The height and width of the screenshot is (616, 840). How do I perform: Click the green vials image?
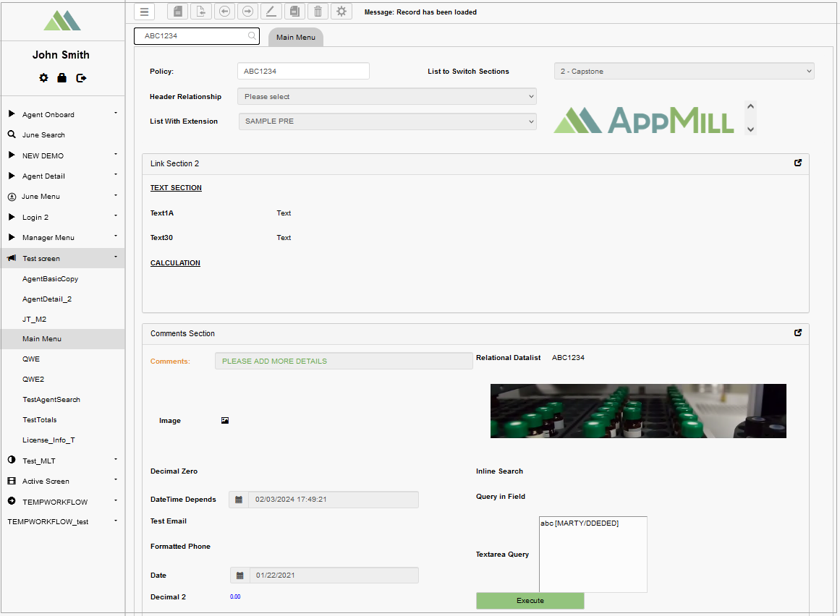coord(638,411)
